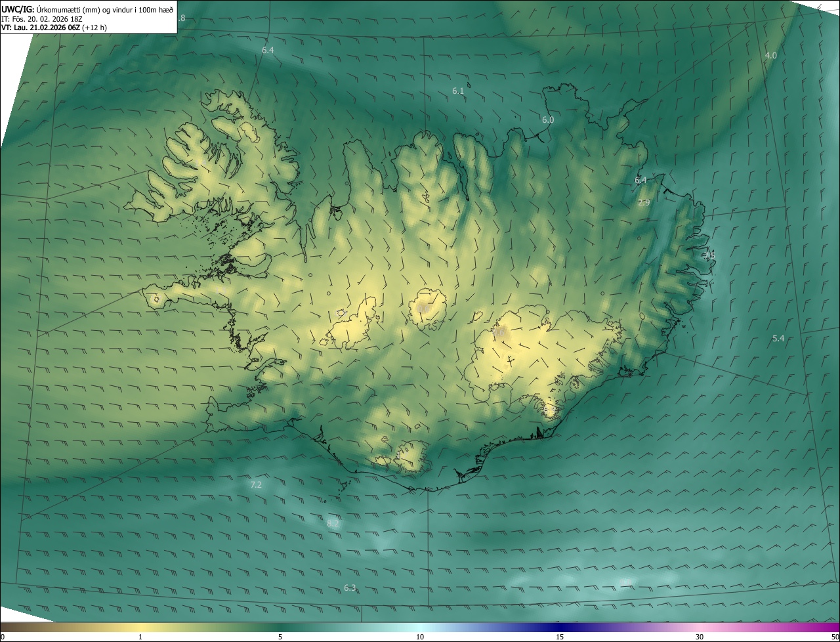Click the '1' tick on the color scale
Image resolution: width=840 pixels, height=642 pixels.
[x=140, y=637]
